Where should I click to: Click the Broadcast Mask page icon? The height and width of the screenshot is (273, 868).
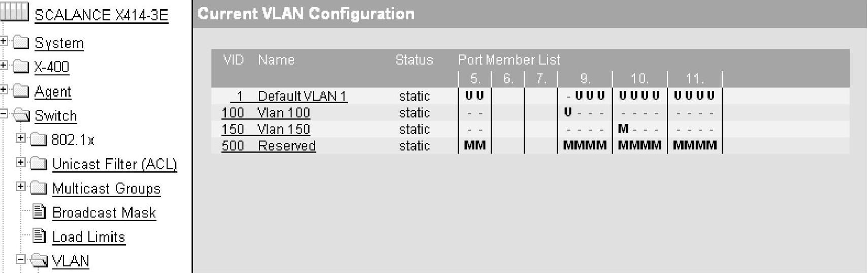[x=39, y=211]
